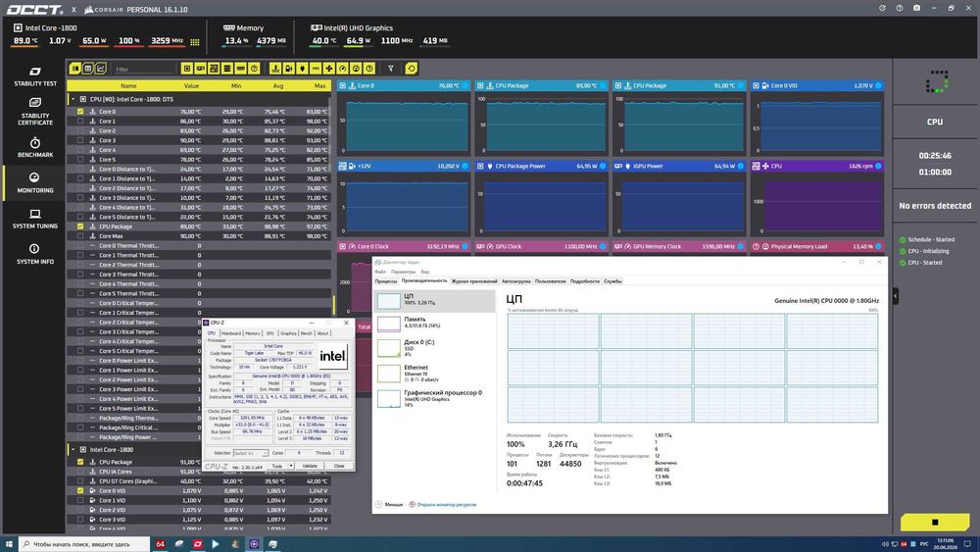Image resolution: width=980 pixels, height=552 pixels.
Task: Switch to Автозагрузка tab in Task Manager
Action: 515,281
